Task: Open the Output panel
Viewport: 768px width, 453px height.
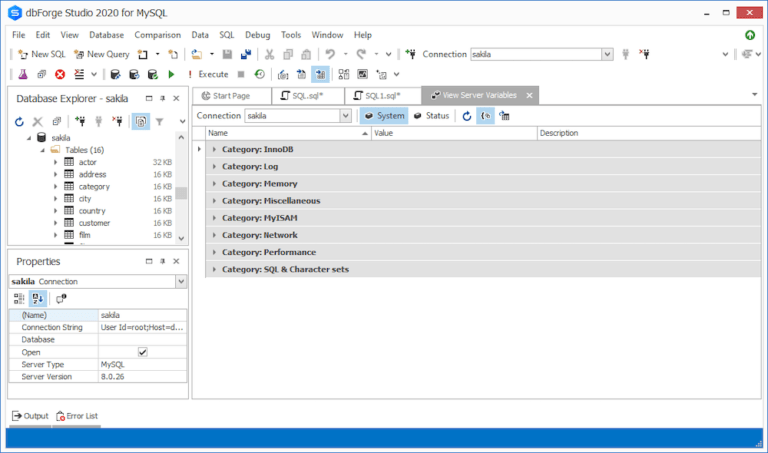Action: 30,416
